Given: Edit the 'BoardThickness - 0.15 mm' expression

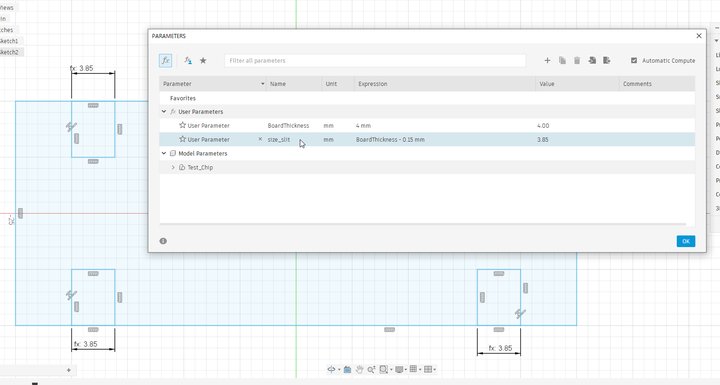Looking at the screenshot, I should [390, 139].
